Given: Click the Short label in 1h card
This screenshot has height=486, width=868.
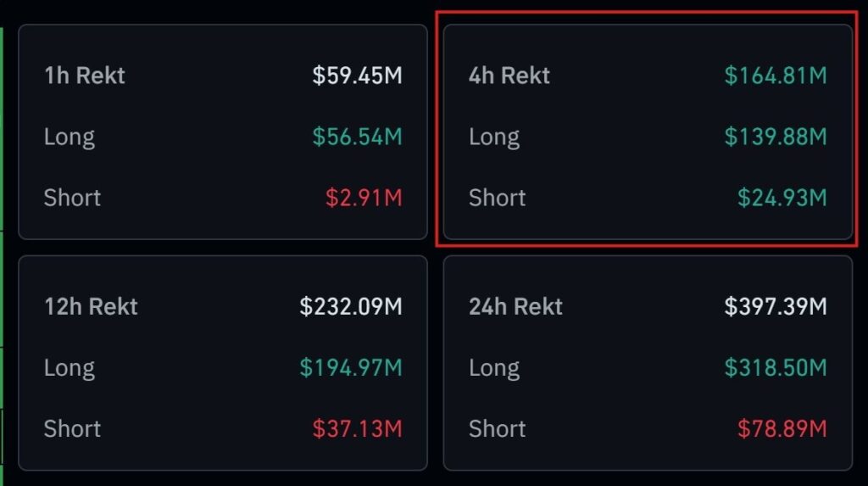Looking at the screenshot, I should point(72,198).
